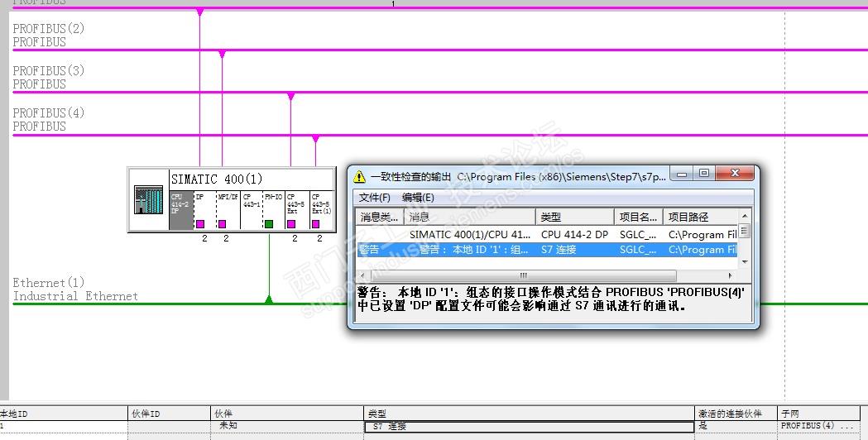Click the warning detail text about PROFIBUS(4)
868x440 pixels.
coord(551,299)
